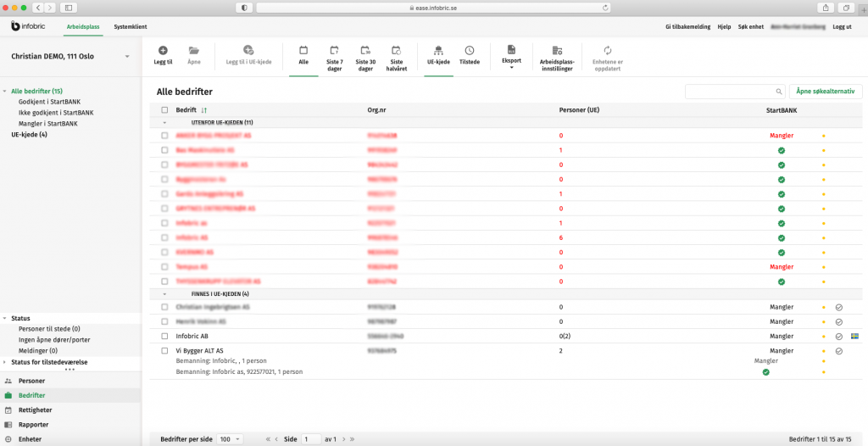The height and width of the screenshot is (446, 868).
Task: Click Søk enhet link
Action: click(x=751, y=26)
